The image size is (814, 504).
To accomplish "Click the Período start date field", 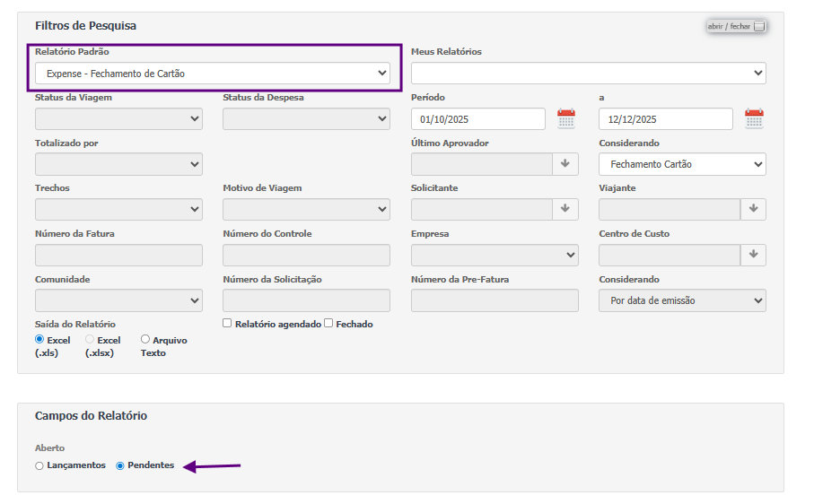I will [x=477, y=119].
